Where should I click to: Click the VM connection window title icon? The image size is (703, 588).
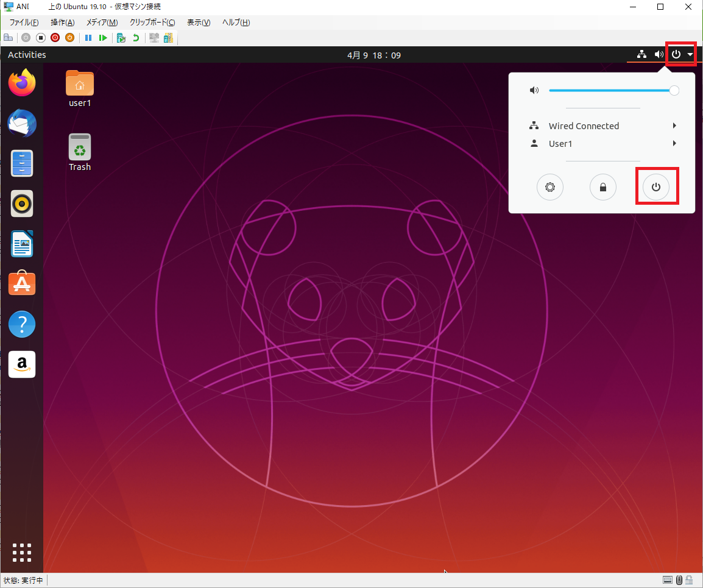pos(9,7)
